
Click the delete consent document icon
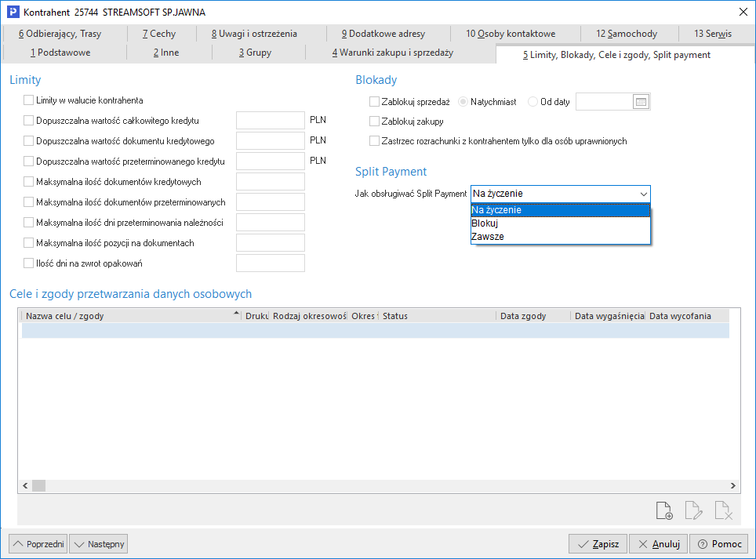[723, 510]
